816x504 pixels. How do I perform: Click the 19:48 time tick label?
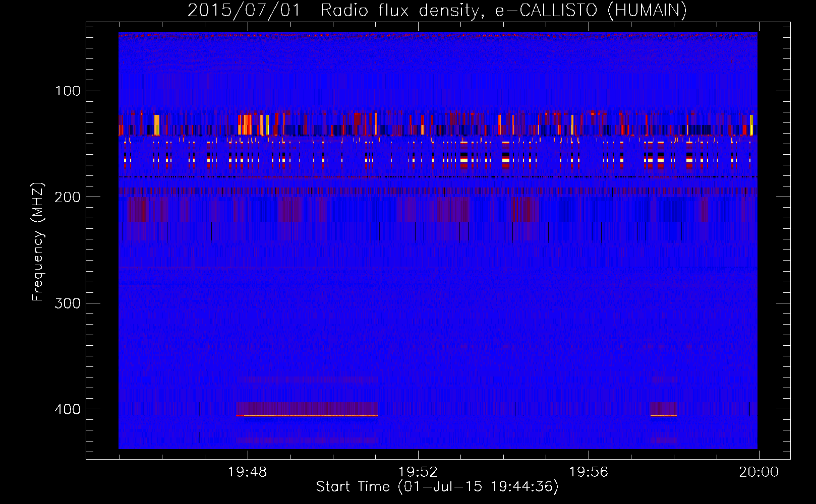point(247,472)
